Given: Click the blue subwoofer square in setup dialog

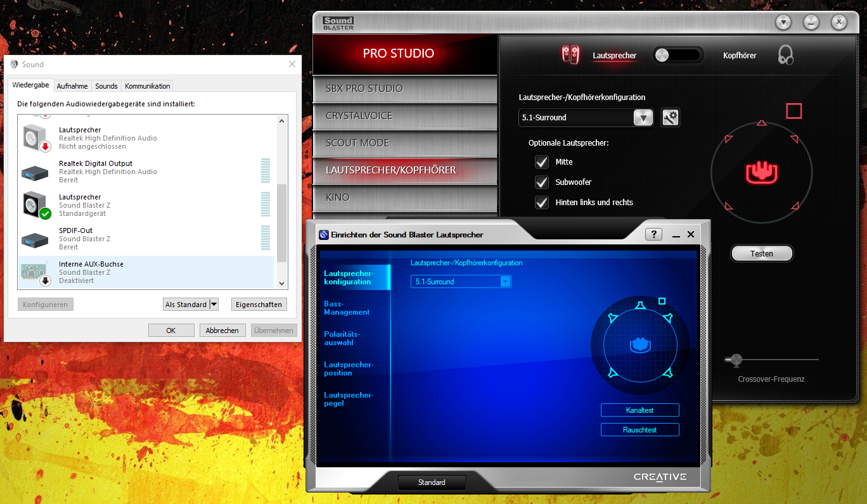Looking at the screenshot, I should coord(662,301).
